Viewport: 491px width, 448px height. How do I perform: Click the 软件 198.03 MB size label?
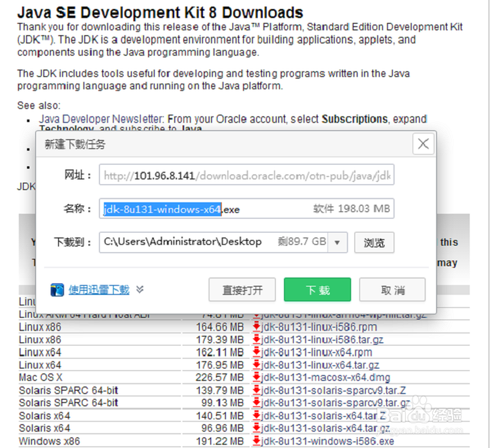click(352, 209)
